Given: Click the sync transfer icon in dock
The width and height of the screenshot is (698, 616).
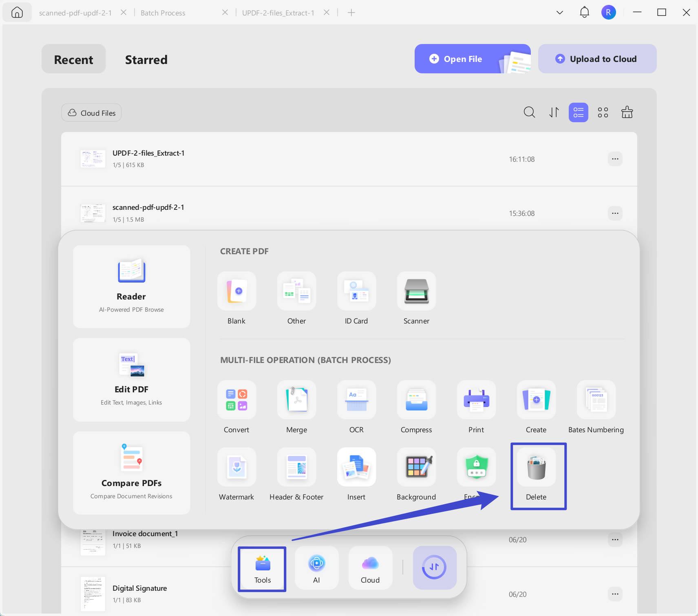Looking at the screenshot, I should pyautogui.click(x=435, y=568).
